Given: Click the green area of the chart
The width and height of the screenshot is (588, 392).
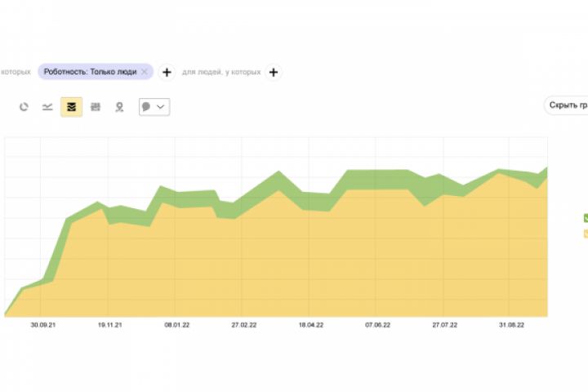Looking at the screenshot, I should (x=376, y=180).
